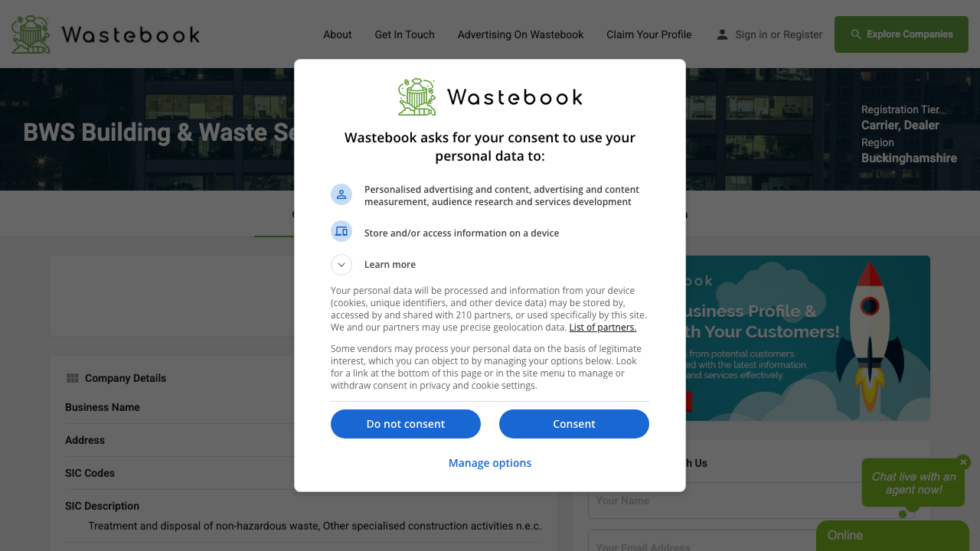Screen dimensions: 980x551
Task: Click the Company Details grid icon
Action: (x=73, y=377)
